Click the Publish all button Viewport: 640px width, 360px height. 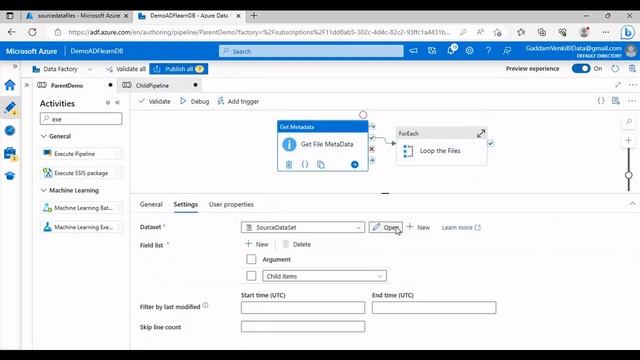click(178, 69)
